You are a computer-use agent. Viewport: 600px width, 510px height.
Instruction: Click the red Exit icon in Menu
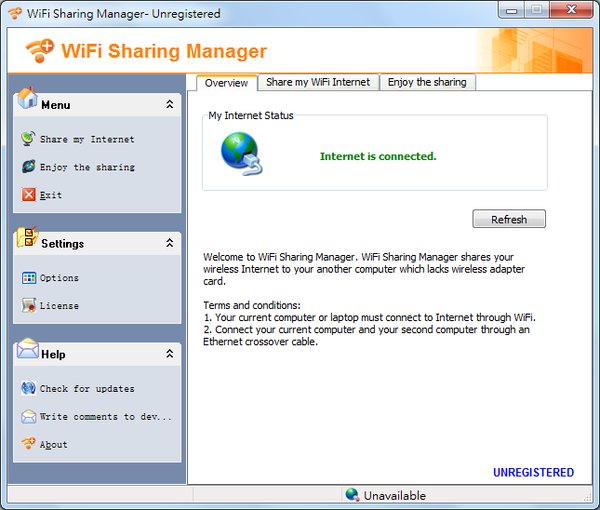tap(28, 194)
